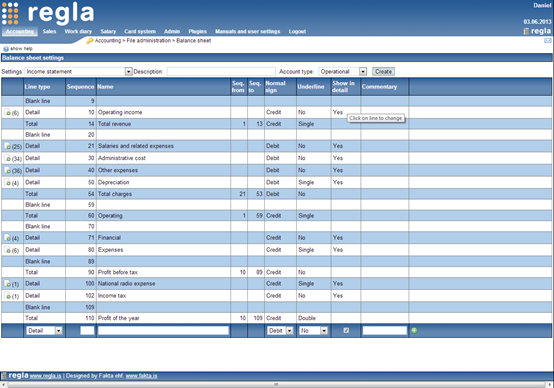This screenshot has height=388, width=554.
Task: Open accounts icon for Operating income row
Action: point(7,112)
